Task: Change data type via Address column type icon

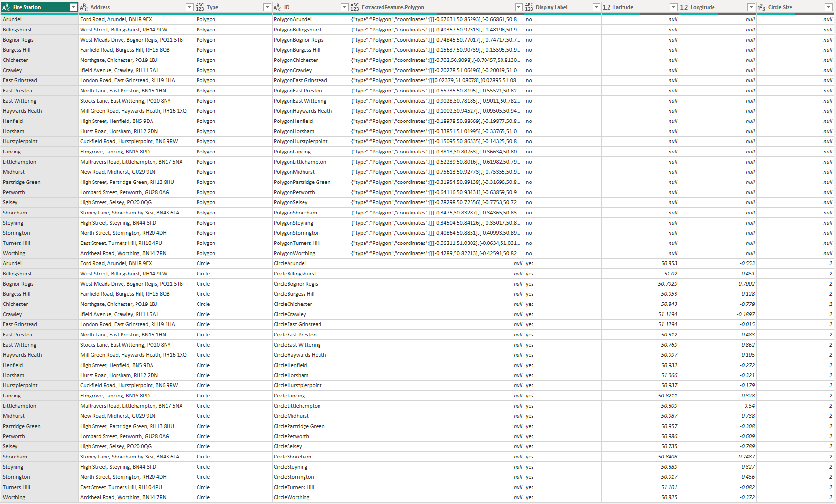Action: pos(84,7)
